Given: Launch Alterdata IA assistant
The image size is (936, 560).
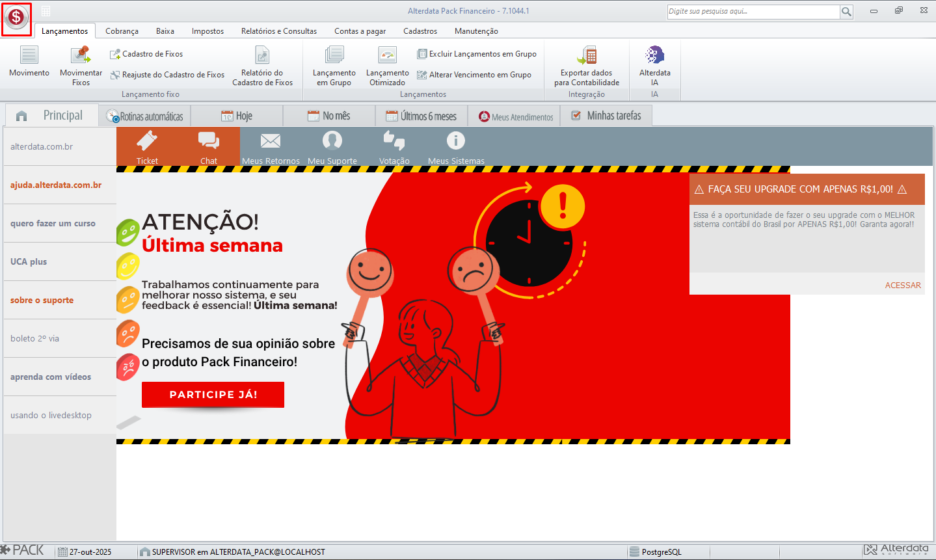Looking at the screenshot, I should pyautogui.click(x=654, y=66).
